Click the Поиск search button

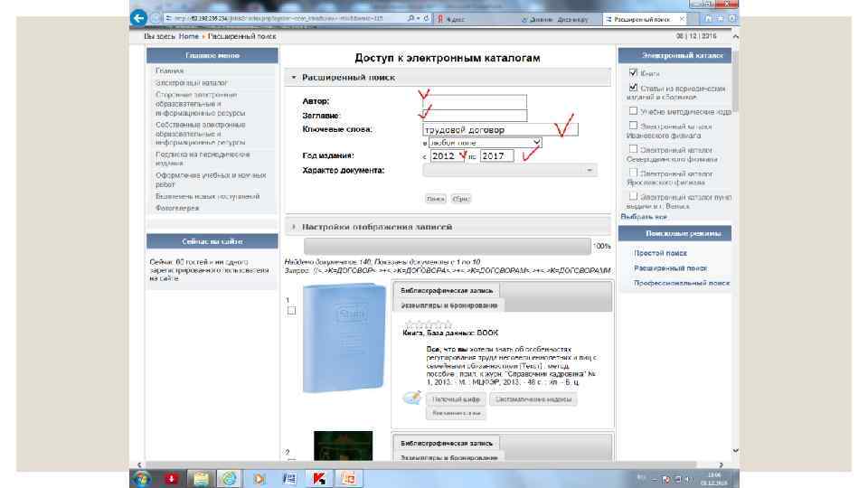[436, 199]
